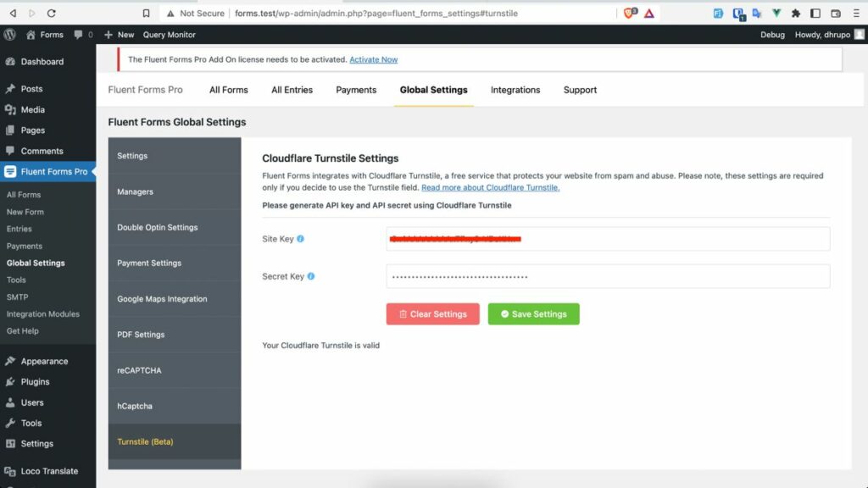868x488 pixels.
Task: Open the Google Maps Integration section
Action: (x=175, y=299)
